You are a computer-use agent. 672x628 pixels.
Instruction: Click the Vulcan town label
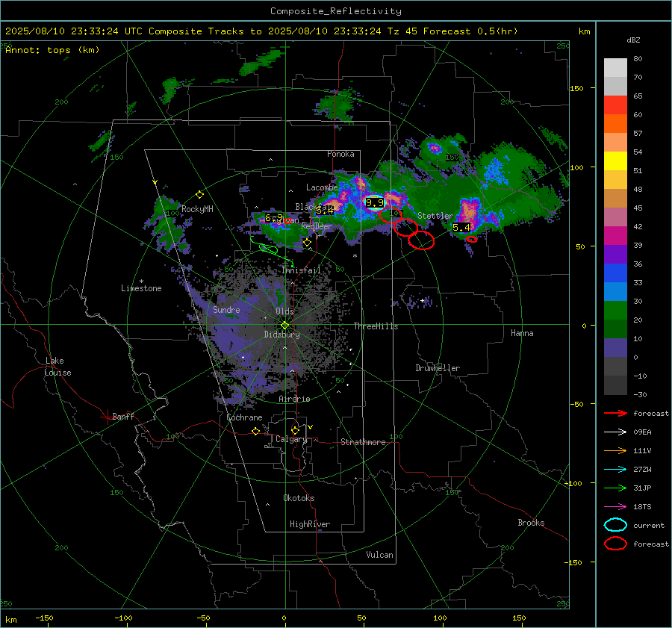point(379,555)
